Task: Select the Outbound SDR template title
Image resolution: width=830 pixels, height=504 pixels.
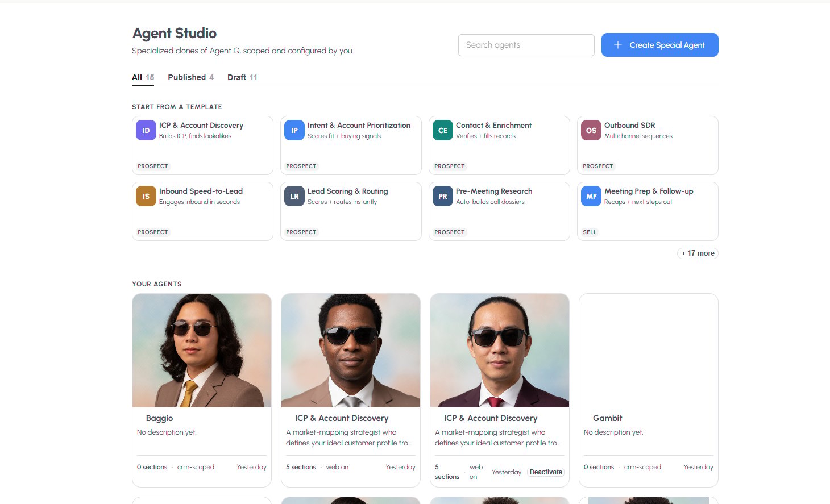Action: pos(629,126)
